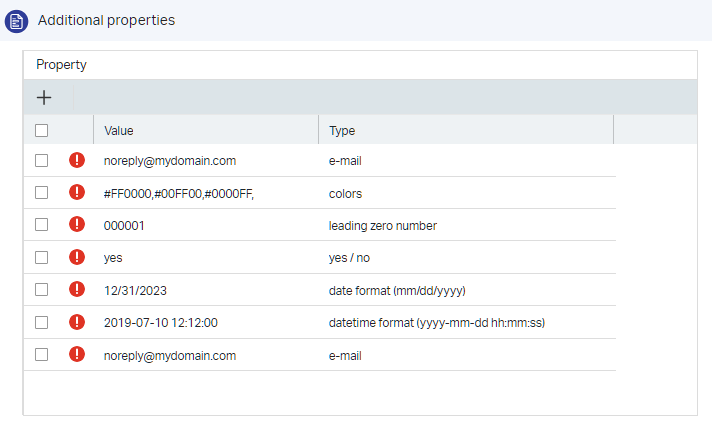The height and width of the screenshot is (436, 712).
Task: Check the first noreply@mydomain.com row checkbox
Action: [x=41, y=160]
